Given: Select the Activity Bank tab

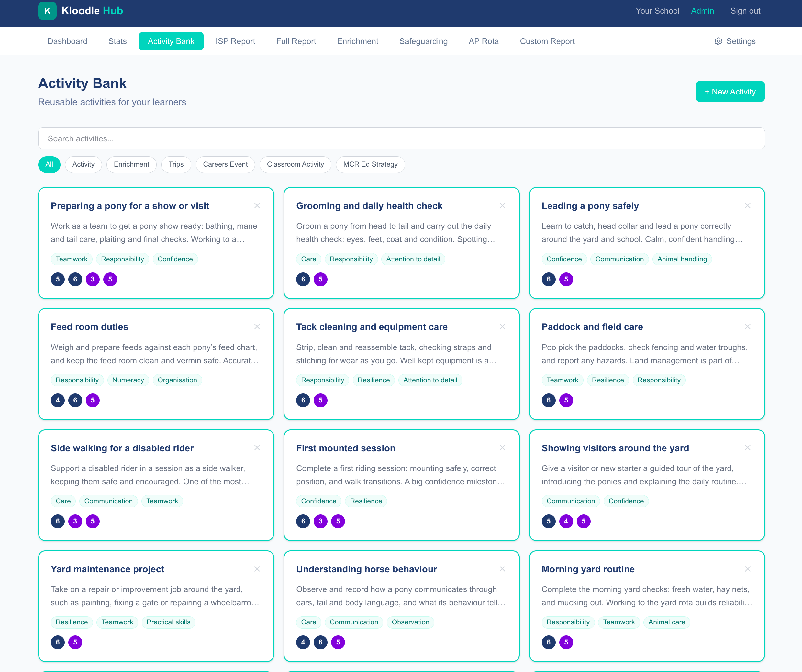Looking at the screenshot, I should [171, 41].
